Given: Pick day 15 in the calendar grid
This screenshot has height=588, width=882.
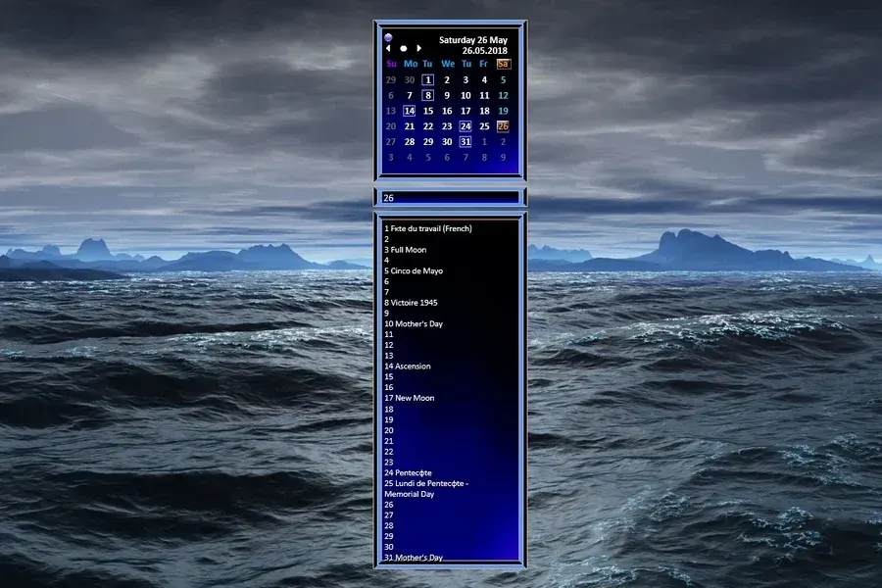Looking at the screenshot, I should pyautogui.click(x=428, y=111).
